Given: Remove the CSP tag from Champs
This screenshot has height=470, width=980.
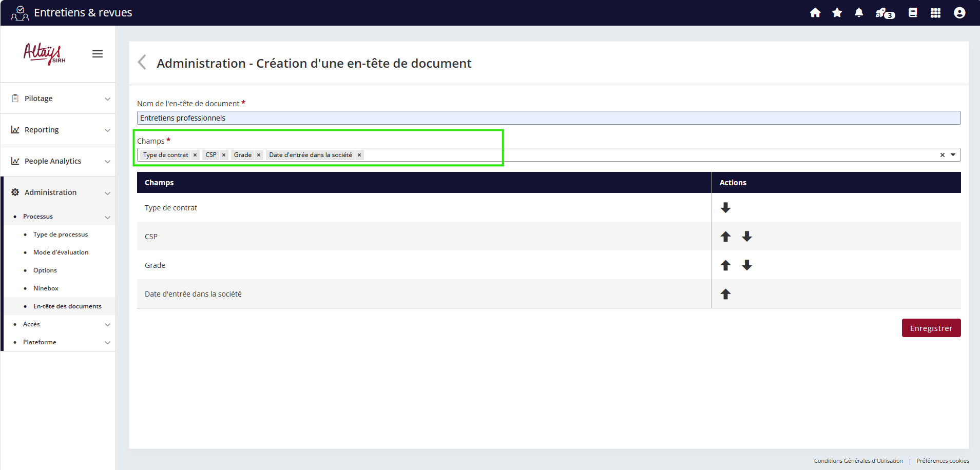Looking at the screenshot, I should pos(224,155).
